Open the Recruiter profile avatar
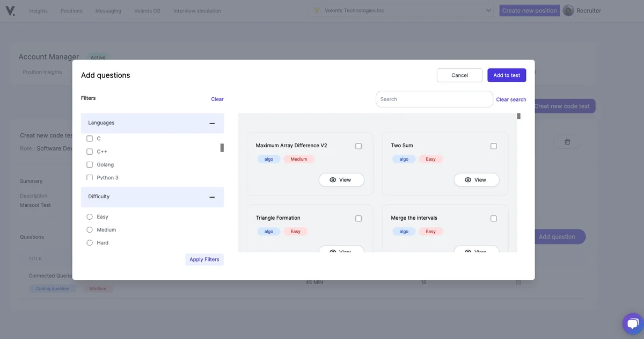 [568, 10]
